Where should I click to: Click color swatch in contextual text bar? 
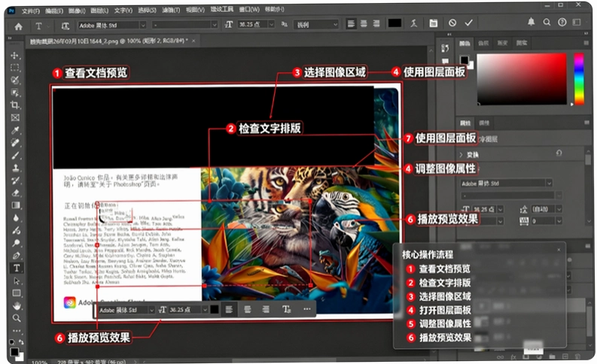tap(215, 310)
